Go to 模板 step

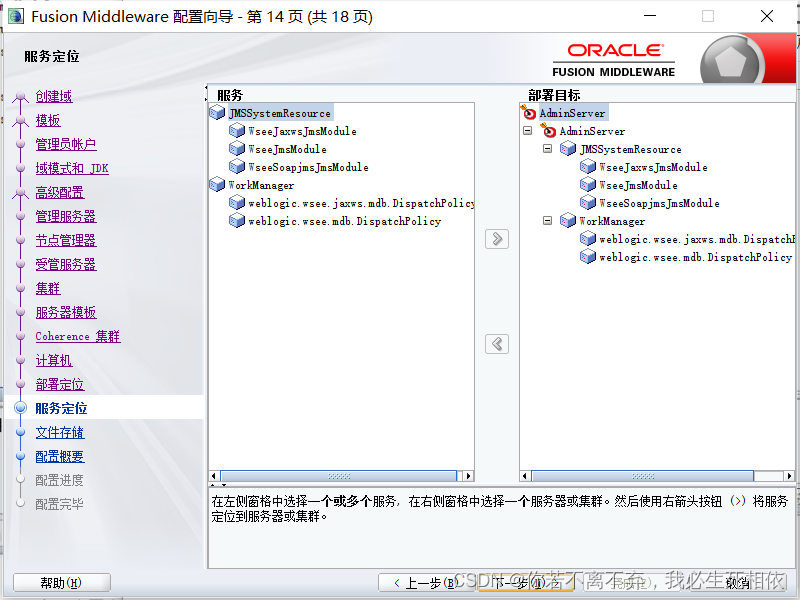pos(48,120)
